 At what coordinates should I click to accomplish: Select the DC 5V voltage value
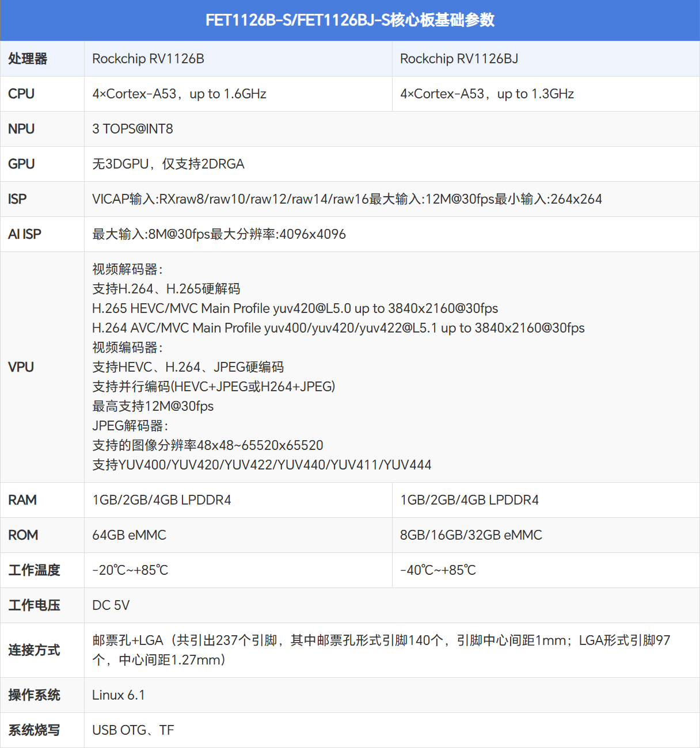click(x=111, y=605)
